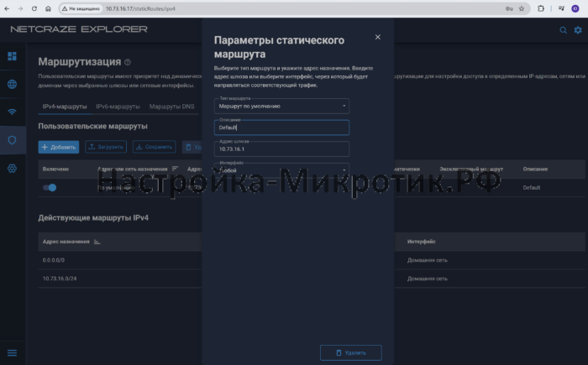Image resolution: width=588 pixels, height=365 pixels.
Task: Click Домашняя сеть in the 10.73.16.0/24 row
Action: [x=427, y=279]
